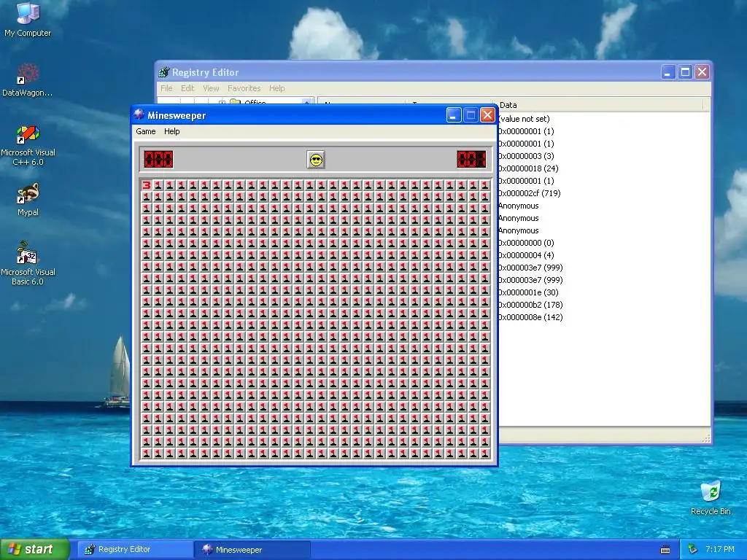Click the 7:17 PM taskbar clock

click(x=720, y=550)
